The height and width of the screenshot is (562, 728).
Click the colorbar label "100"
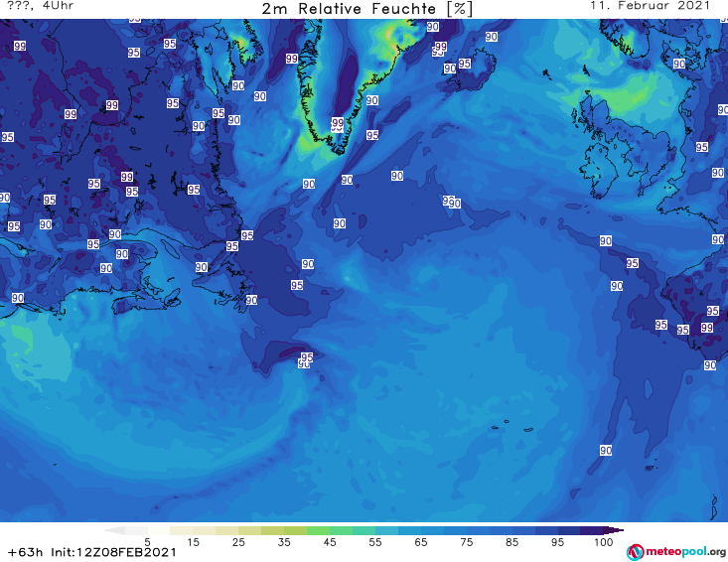click(604, 542)
